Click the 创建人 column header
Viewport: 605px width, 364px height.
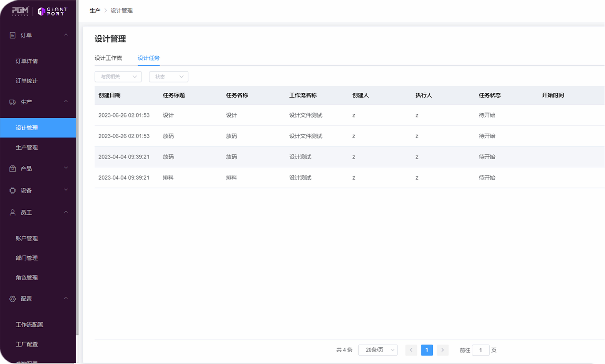pos(360,95)
